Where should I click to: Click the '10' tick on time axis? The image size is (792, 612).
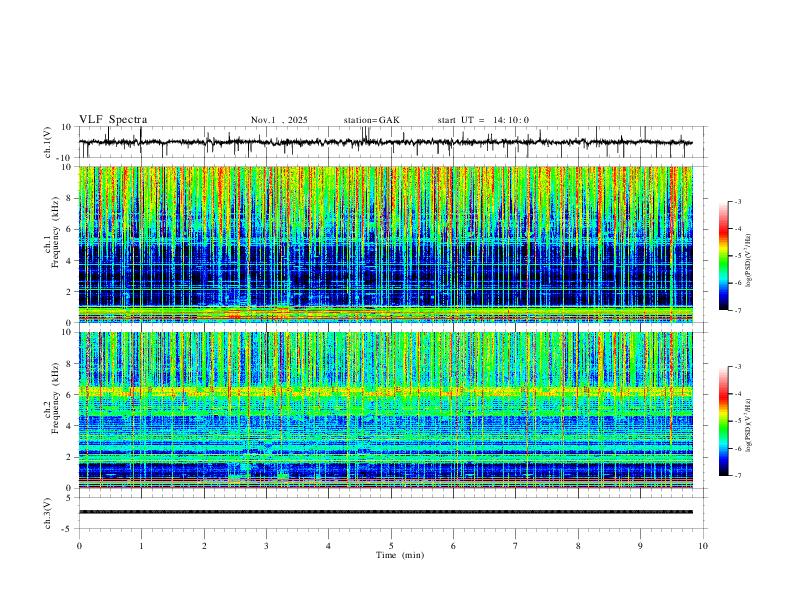click(x=703, y=546)
